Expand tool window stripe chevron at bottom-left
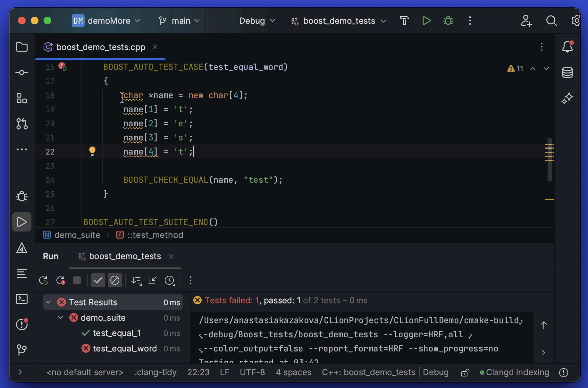588x388 pixels. pos(20,372)
